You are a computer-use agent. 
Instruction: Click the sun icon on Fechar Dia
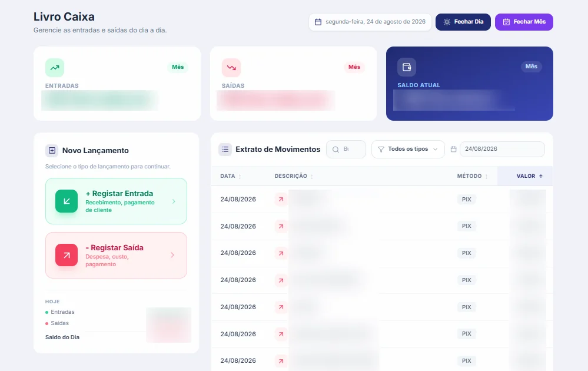447,22
